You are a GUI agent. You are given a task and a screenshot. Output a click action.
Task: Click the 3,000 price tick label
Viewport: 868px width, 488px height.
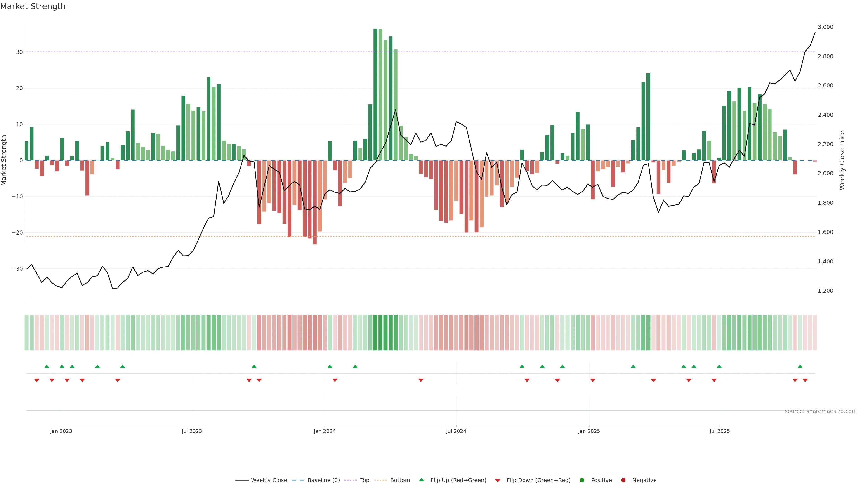point(825,27)
